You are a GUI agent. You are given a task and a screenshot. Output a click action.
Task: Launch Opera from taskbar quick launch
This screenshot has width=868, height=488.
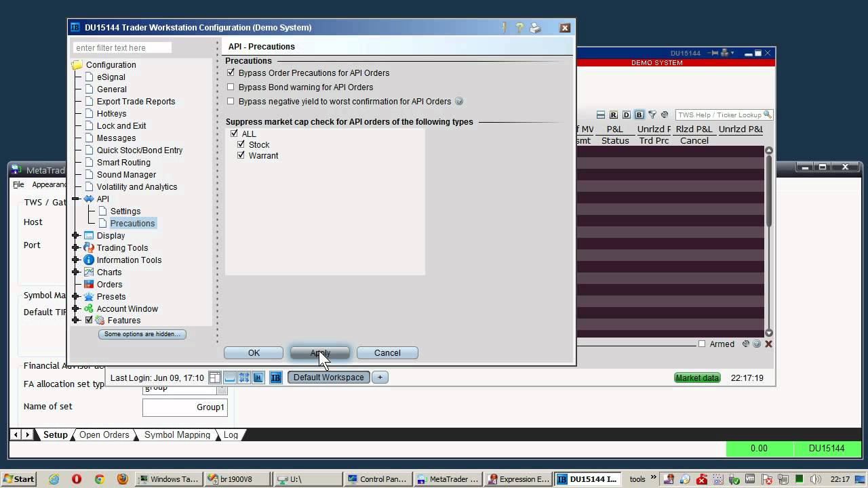point(77,479)
